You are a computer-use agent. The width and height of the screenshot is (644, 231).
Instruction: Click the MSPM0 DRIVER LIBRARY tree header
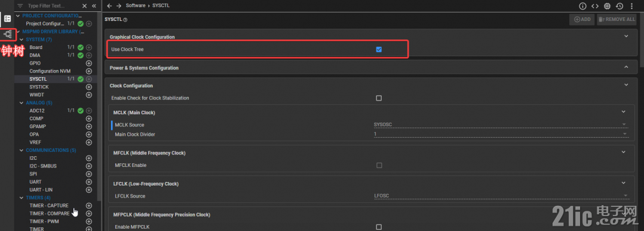tap(53, 32)
